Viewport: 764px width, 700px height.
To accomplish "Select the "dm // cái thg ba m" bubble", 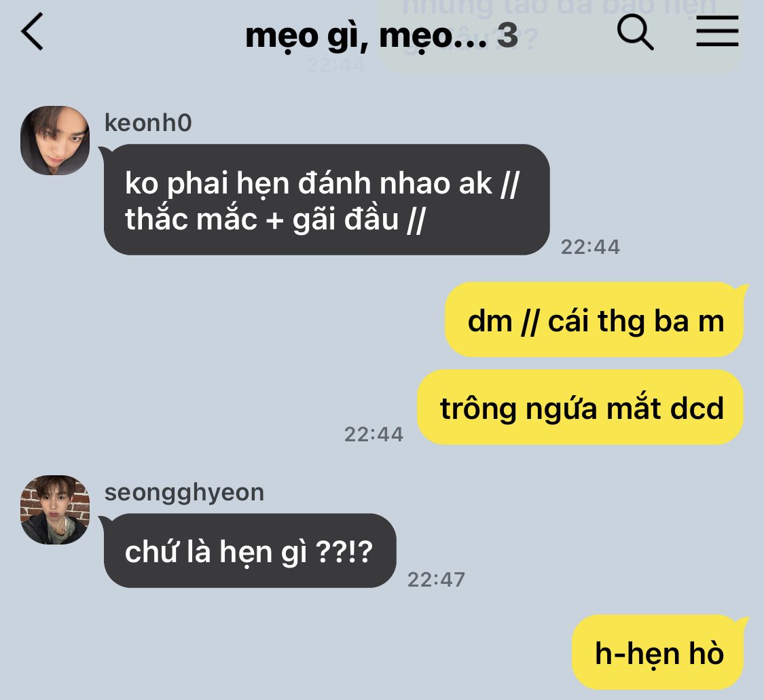I will tap(595, 320).
